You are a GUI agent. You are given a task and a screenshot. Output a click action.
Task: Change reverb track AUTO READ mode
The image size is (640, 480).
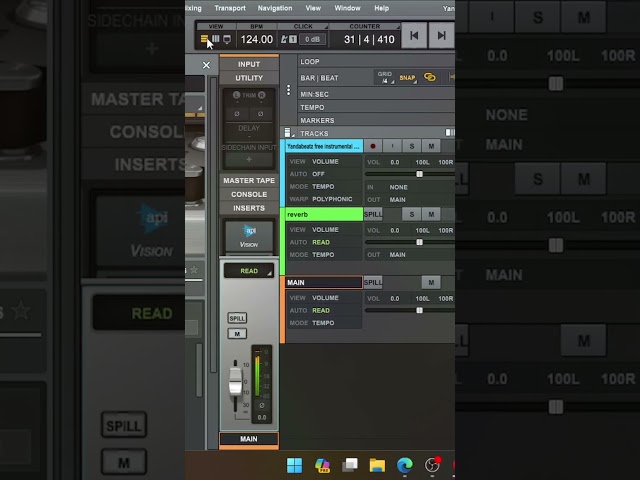point(321,242)
